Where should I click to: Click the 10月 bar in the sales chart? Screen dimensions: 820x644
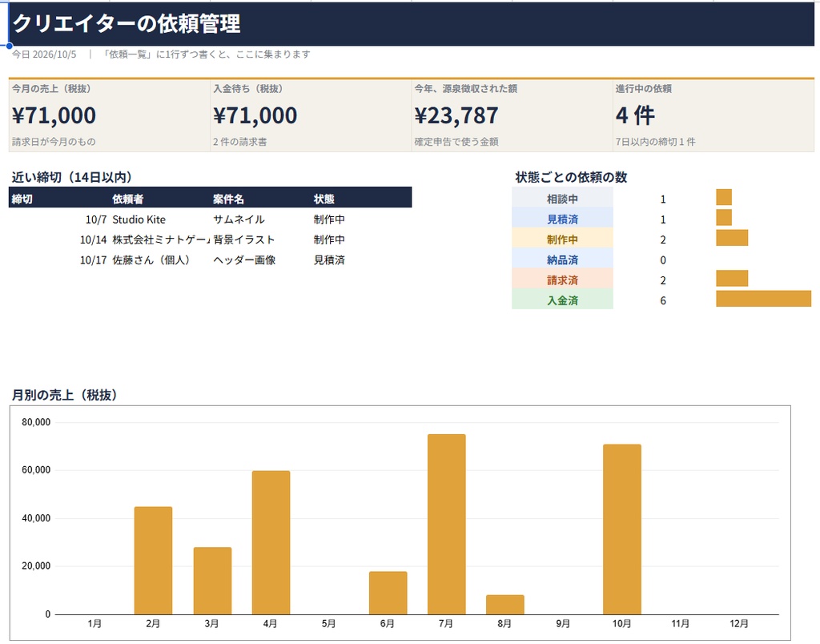pos(621,529)
